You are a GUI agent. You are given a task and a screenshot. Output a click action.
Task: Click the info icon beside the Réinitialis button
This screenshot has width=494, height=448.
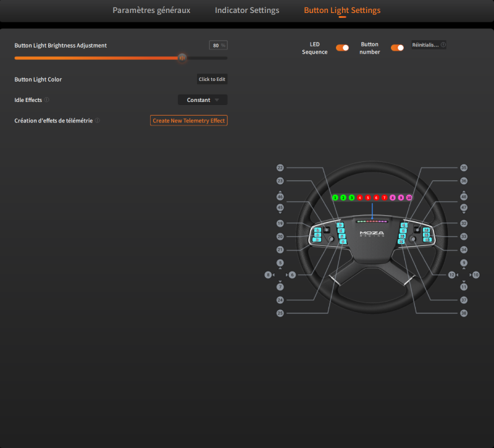point(443,45)
